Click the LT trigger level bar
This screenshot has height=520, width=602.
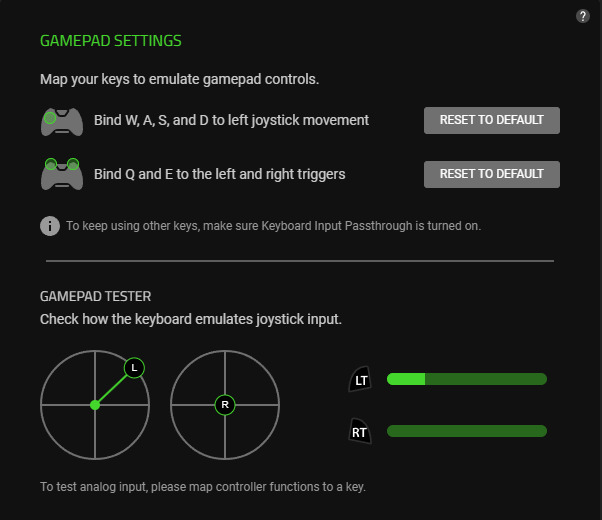(x=466, y=379)
